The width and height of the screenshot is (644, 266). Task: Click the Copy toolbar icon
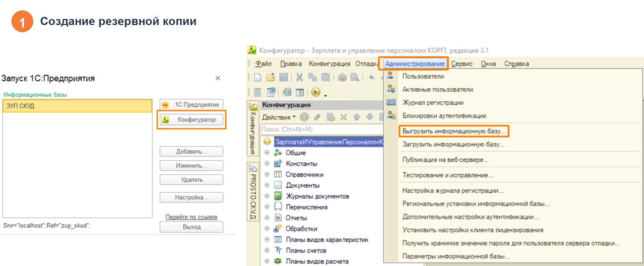(x=312, y=77)
